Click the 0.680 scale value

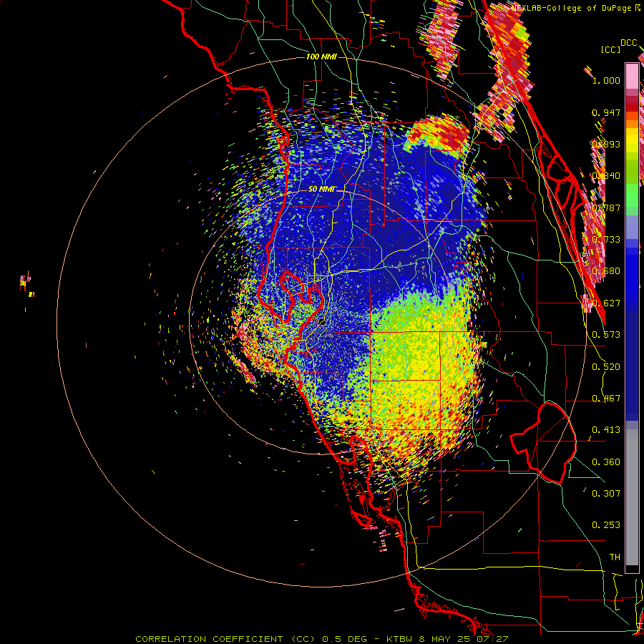[x=606, y=271]
